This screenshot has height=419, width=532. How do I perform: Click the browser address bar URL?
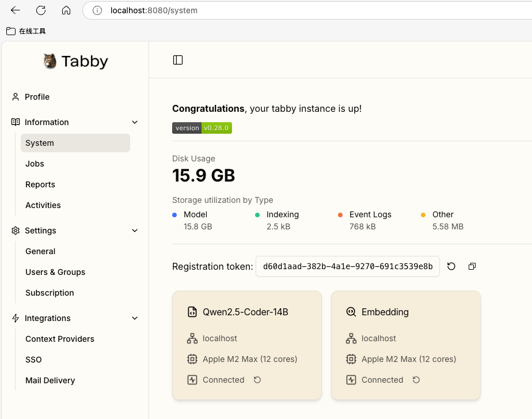pos(154,10)
